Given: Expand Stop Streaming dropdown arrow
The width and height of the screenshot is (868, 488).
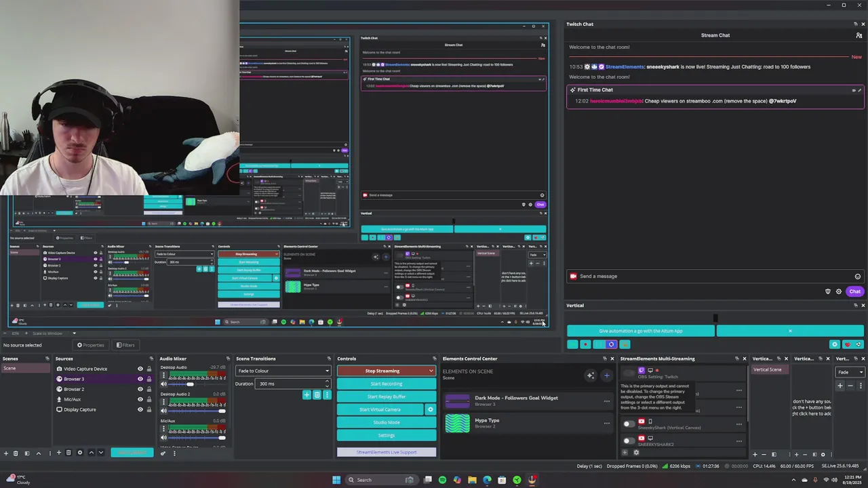Looking at the screenshot, I should coord(431,371).
